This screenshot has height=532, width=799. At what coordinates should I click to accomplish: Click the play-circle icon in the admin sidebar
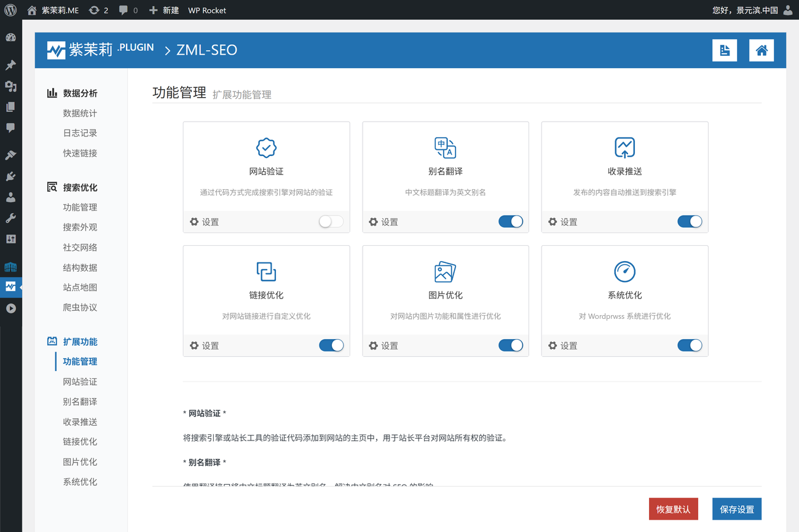10,308
